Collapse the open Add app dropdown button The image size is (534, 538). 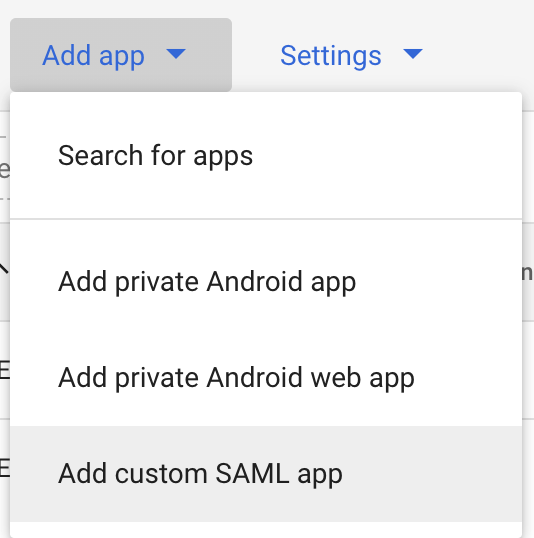coord(121,55)
